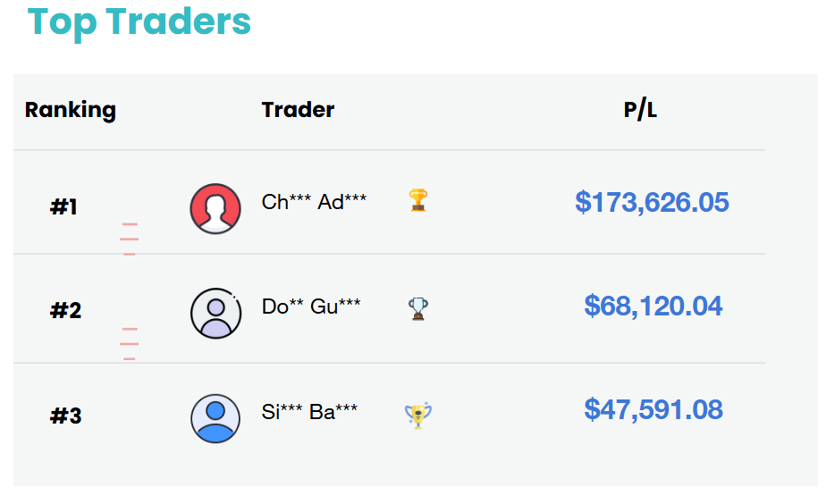Screen dimensions: 835x504
Task: Click the red dashes under rank #2
Action: pos(130,344)
